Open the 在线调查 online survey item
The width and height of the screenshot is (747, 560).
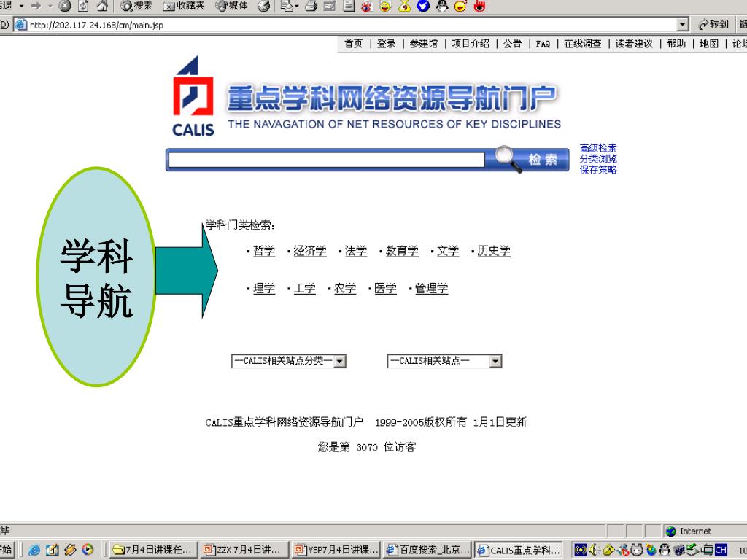click(x=583, y=44)
